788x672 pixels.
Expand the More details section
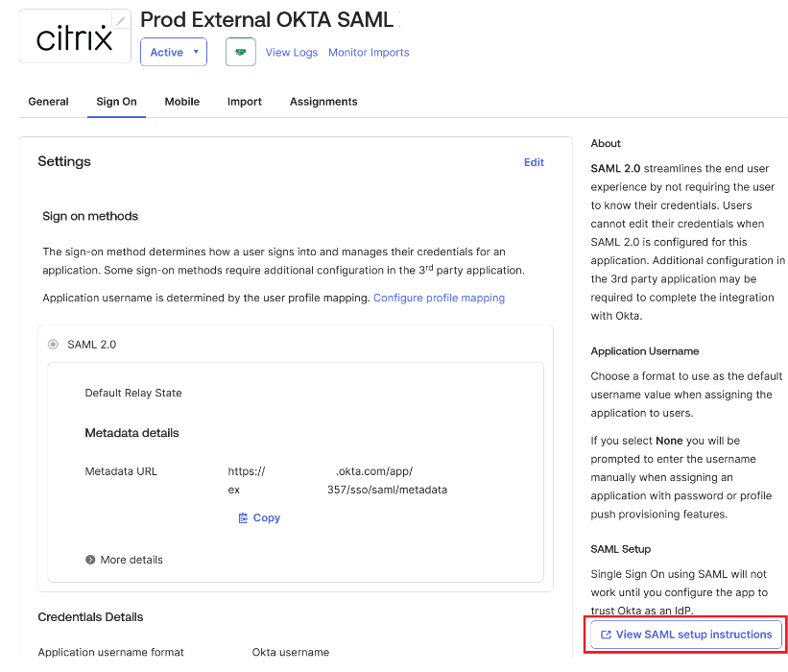[124, 560]
